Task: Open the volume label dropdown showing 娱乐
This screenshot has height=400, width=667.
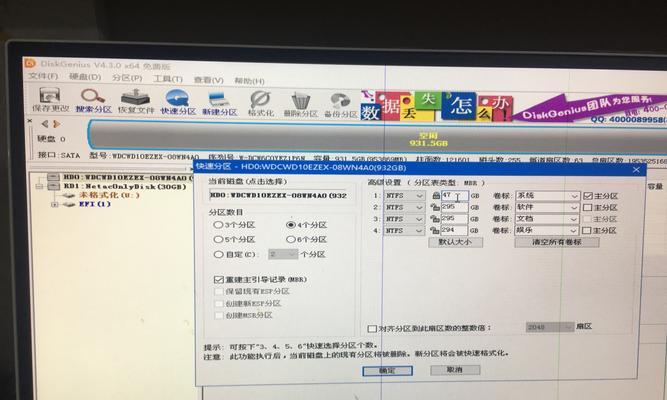Action: tap(547, 230)
